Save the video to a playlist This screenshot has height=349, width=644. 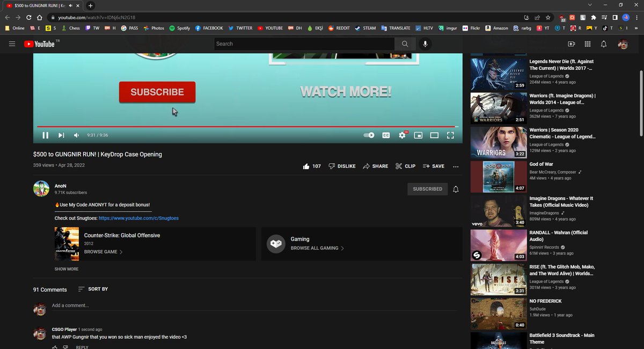point(434,166)
